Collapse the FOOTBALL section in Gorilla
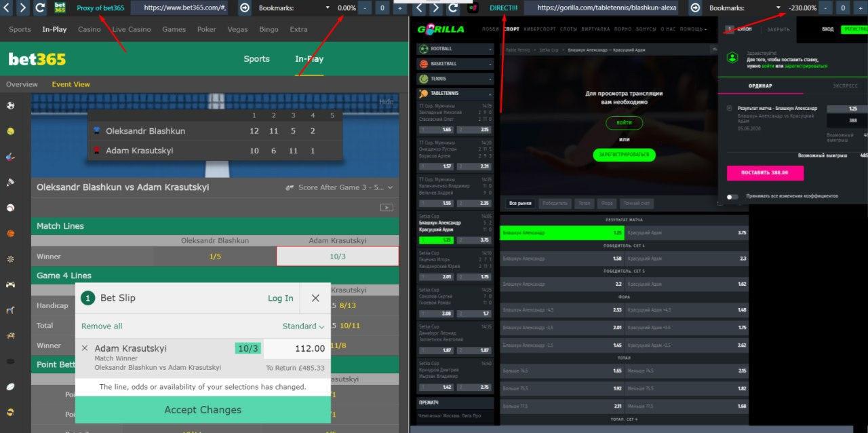 coord(456,49)
